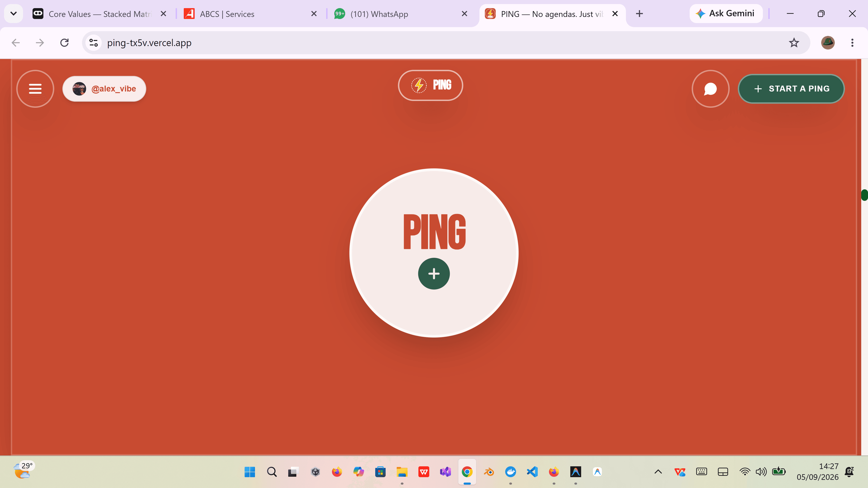View site information icon in address bar
Image resolution: width=868 pixels, height=488 pixels.
[93, 43]
